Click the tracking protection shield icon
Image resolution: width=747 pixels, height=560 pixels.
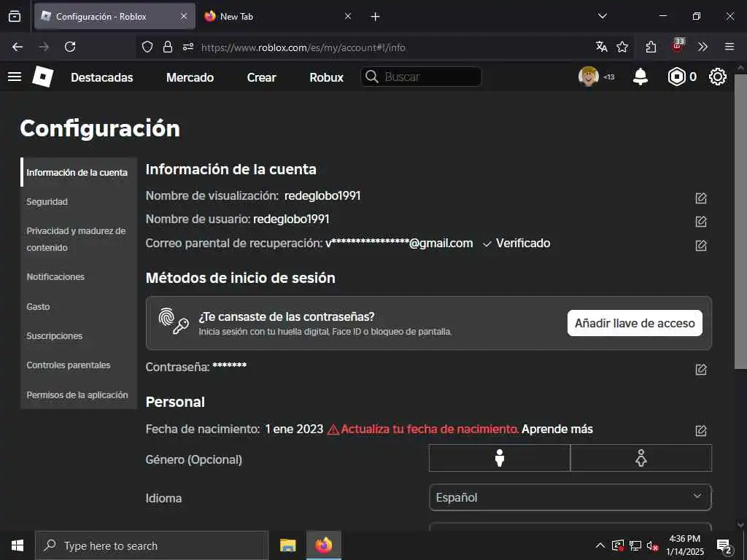(147, 47)
